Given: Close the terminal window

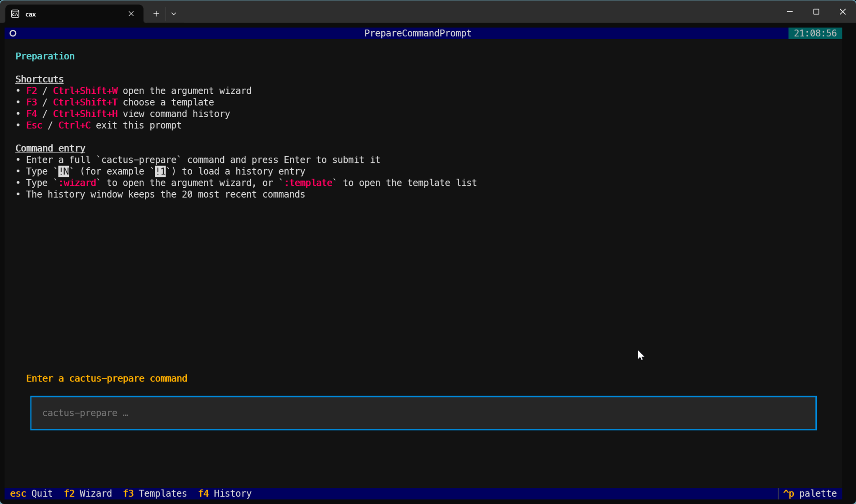Looking at the screenshot, I should 842,12.
